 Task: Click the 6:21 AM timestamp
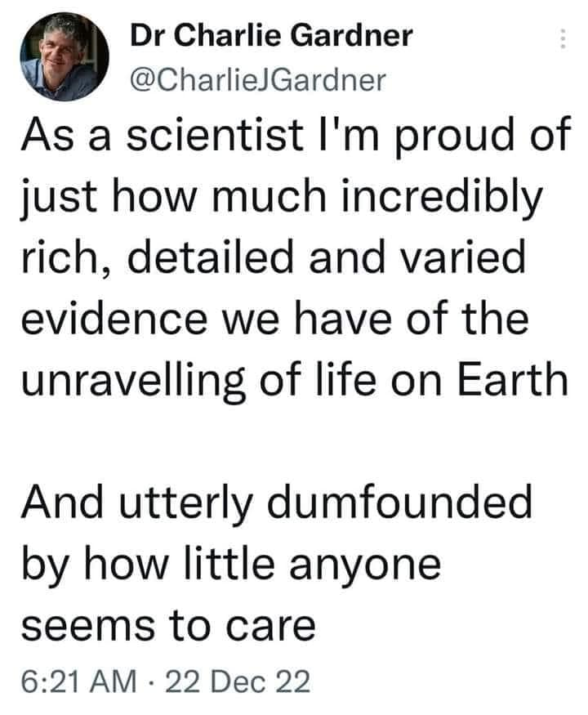(x=79, y=681)
